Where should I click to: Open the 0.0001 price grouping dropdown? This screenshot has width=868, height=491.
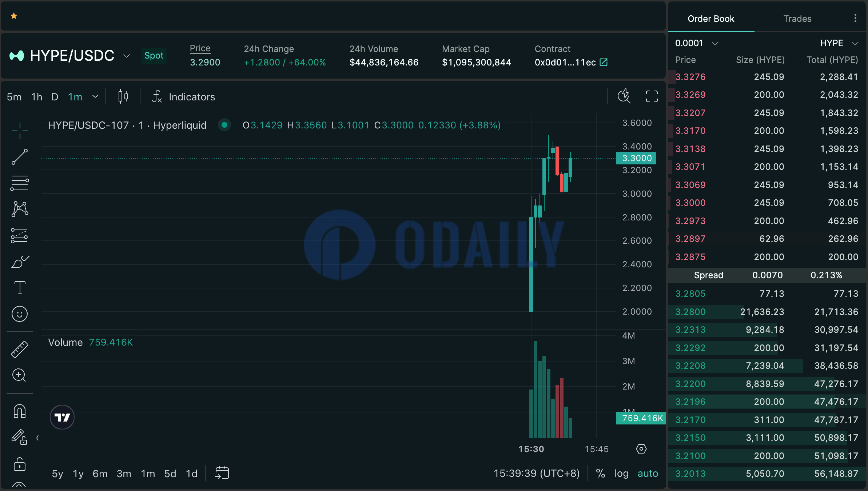tap(697, 43)
